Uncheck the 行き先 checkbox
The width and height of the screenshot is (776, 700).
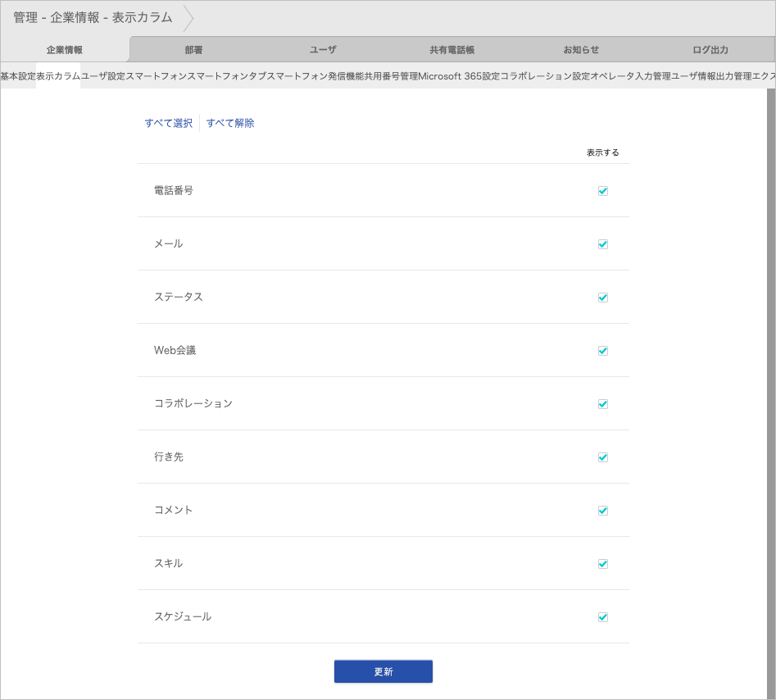603,457
